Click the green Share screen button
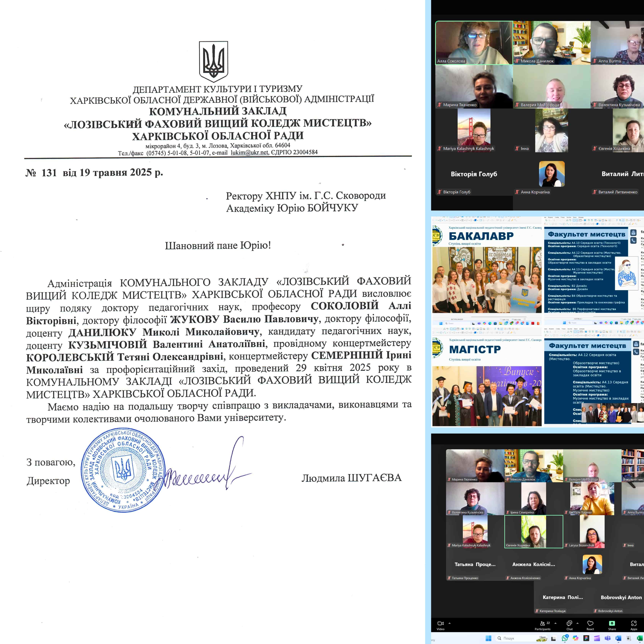 point(612,626)
